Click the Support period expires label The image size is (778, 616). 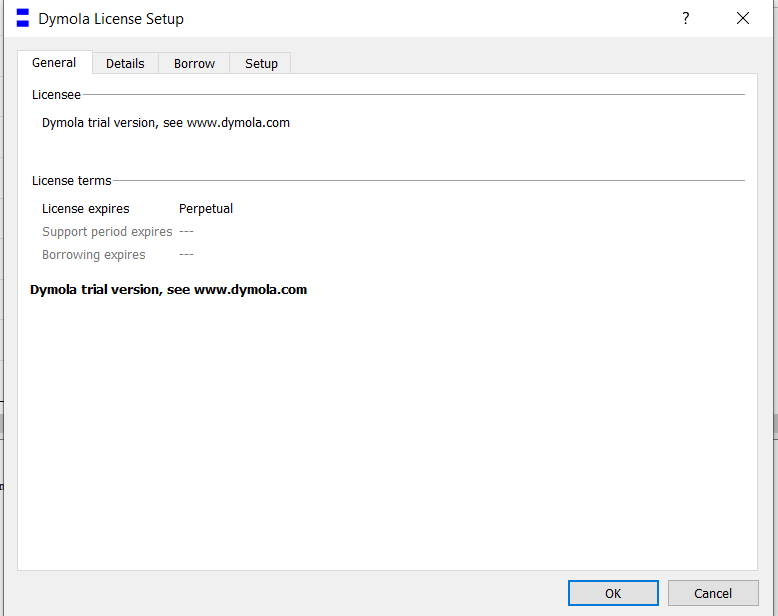pyautogui.click(x=107, y=232)
